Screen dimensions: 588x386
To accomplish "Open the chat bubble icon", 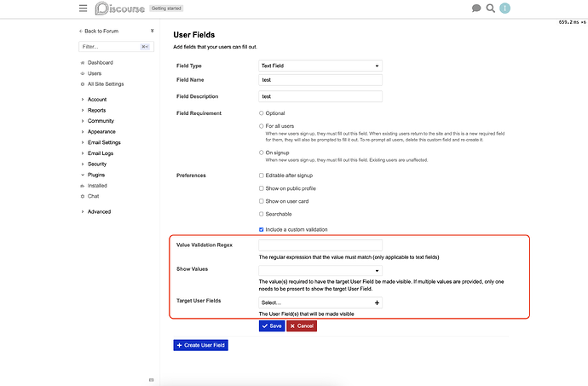I will tap(476, 9).
